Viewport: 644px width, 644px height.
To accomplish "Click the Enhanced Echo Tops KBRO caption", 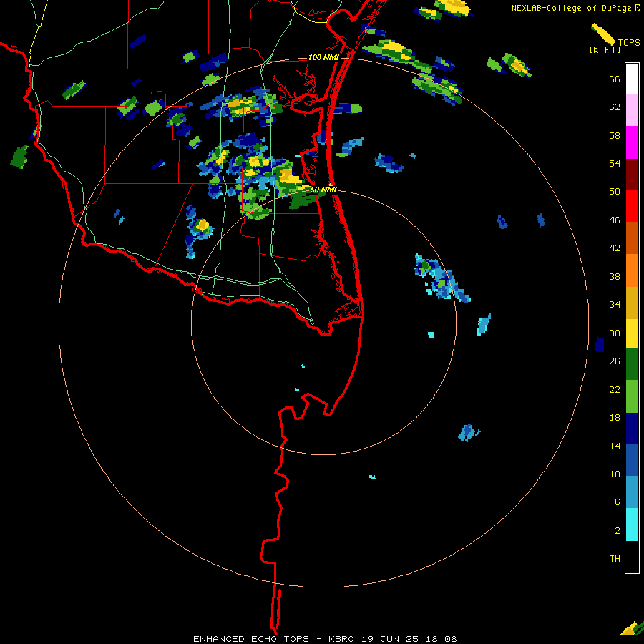I will point(325,639).
